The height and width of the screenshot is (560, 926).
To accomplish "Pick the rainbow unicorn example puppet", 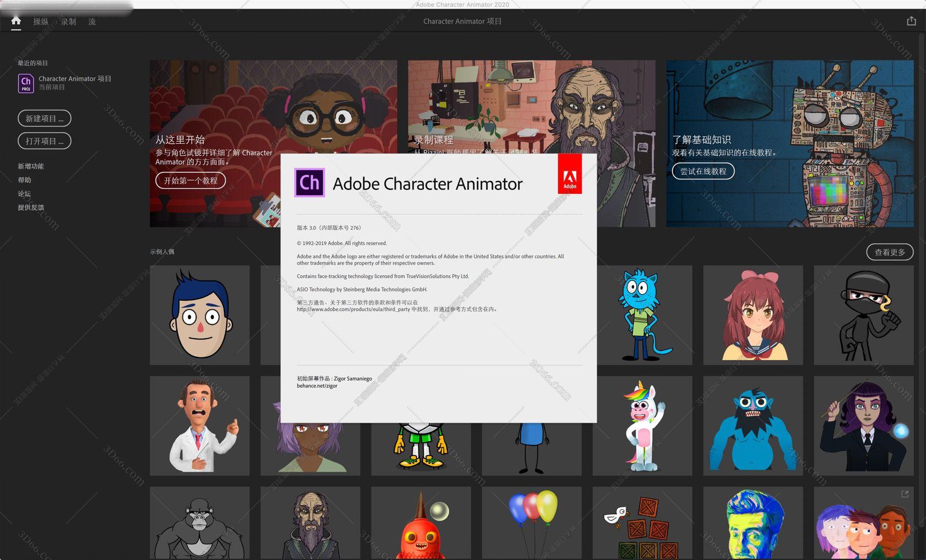I will click(642, 426).
